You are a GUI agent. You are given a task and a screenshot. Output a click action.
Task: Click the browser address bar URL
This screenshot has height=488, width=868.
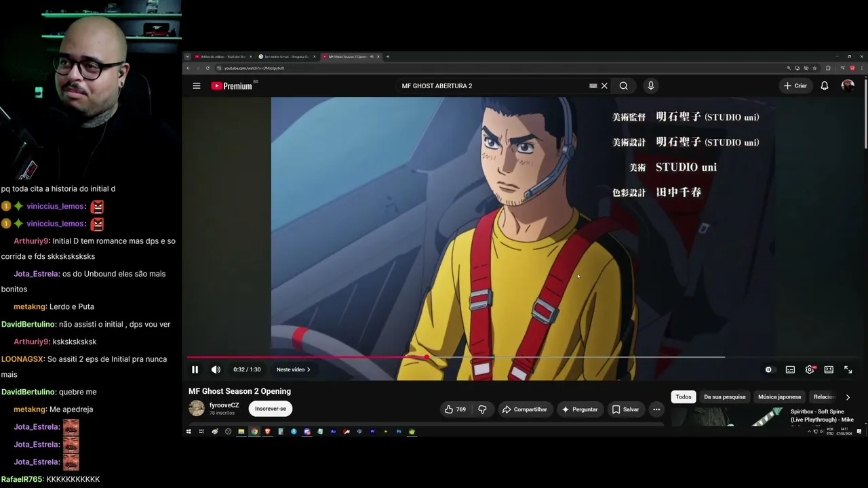tap(254, 68)
